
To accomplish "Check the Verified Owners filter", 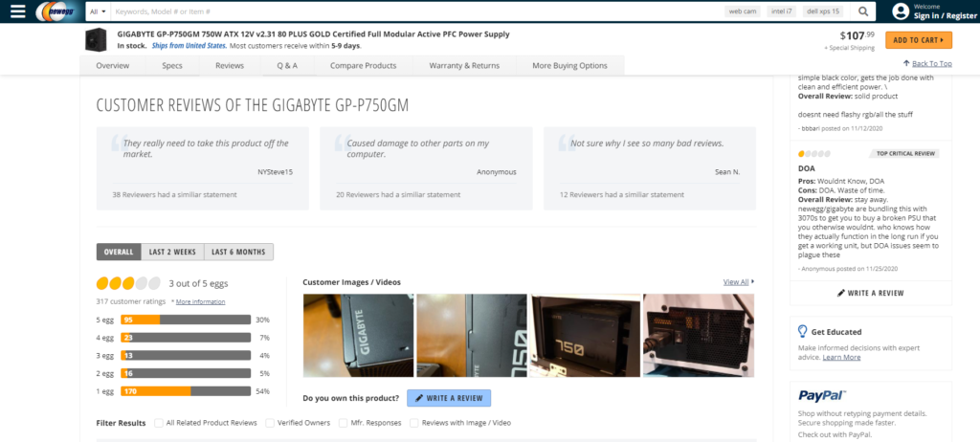I will [270, 423].
